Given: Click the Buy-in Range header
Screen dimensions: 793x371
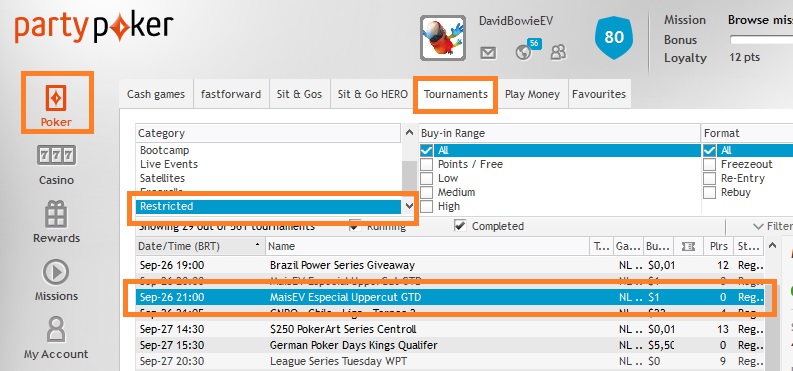Looking at the screenshot, I should pyautogui.click(x=559, y=133).
